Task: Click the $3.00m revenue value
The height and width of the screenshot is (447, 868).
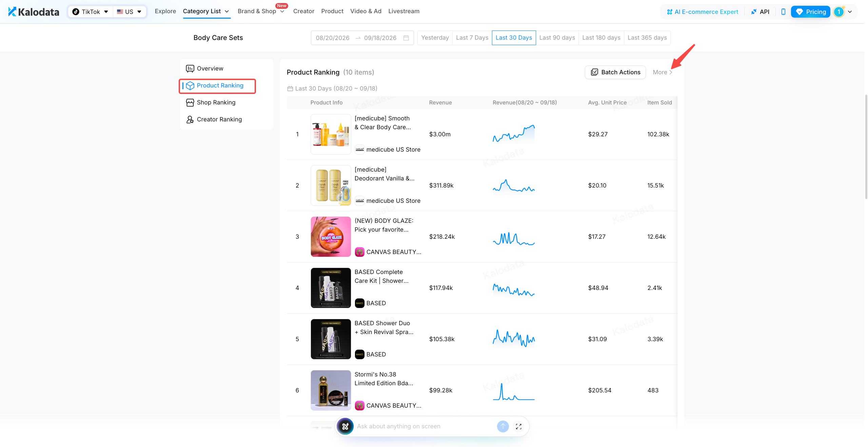Action: (x=440, y=134)
